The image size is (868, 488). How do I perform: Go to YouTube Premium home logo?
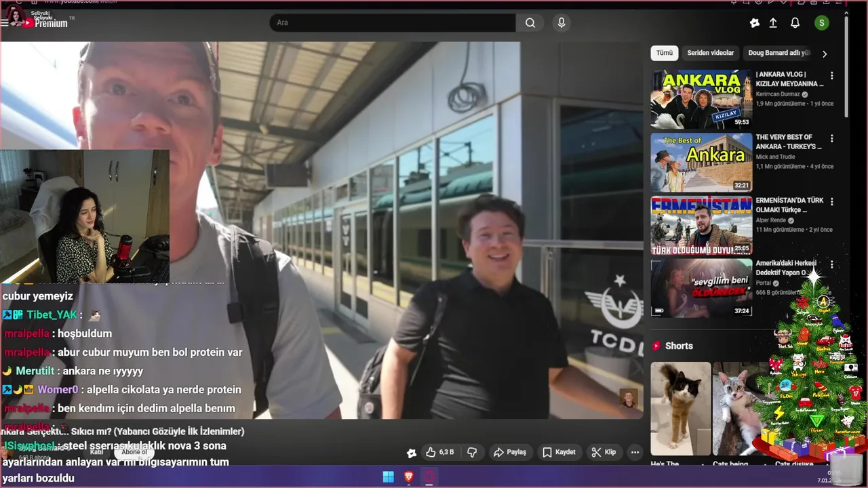pos(45,23)
